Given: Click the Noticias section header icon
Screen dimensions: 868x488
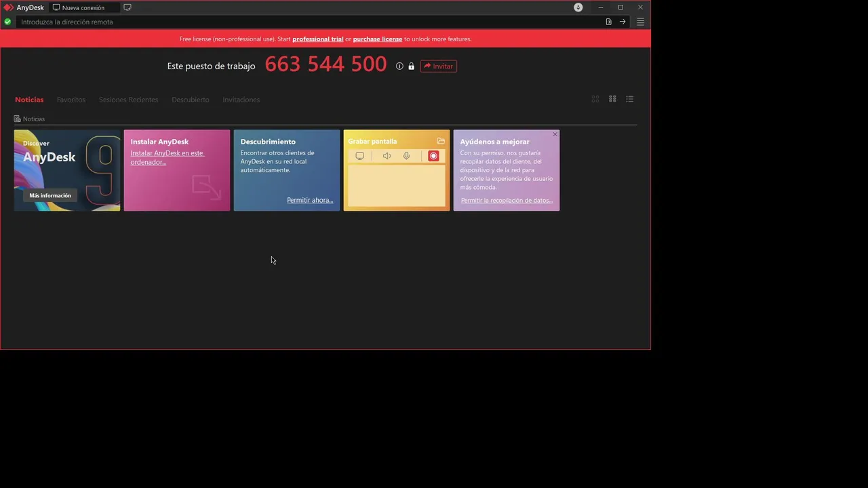Looking at the screenshot, I should pyautogui.click(x=18, y=119).
